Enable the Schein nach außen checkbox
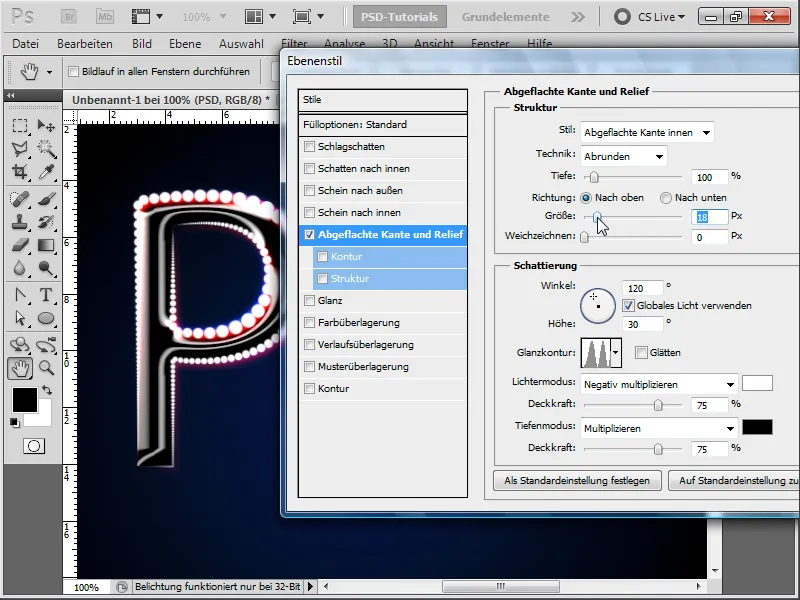Viewport: 800px width, 600px height. click(x=309, y=191)
